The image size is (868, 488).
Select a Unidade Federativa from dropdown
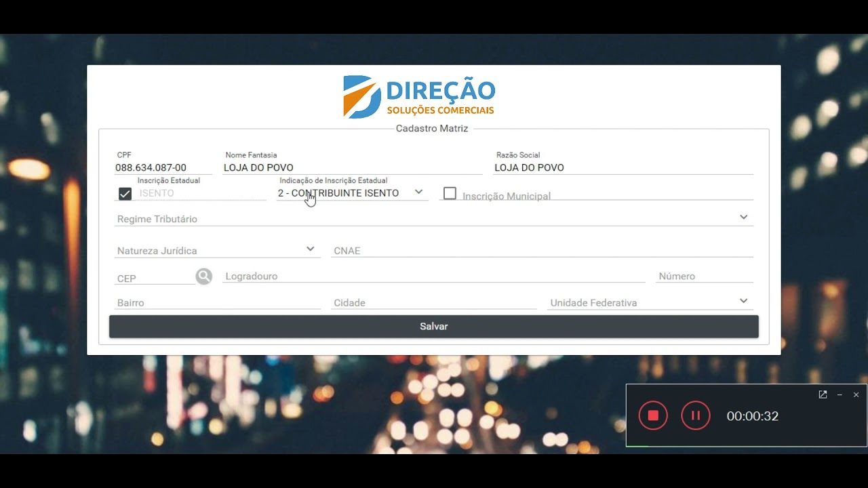pos(650,302)
